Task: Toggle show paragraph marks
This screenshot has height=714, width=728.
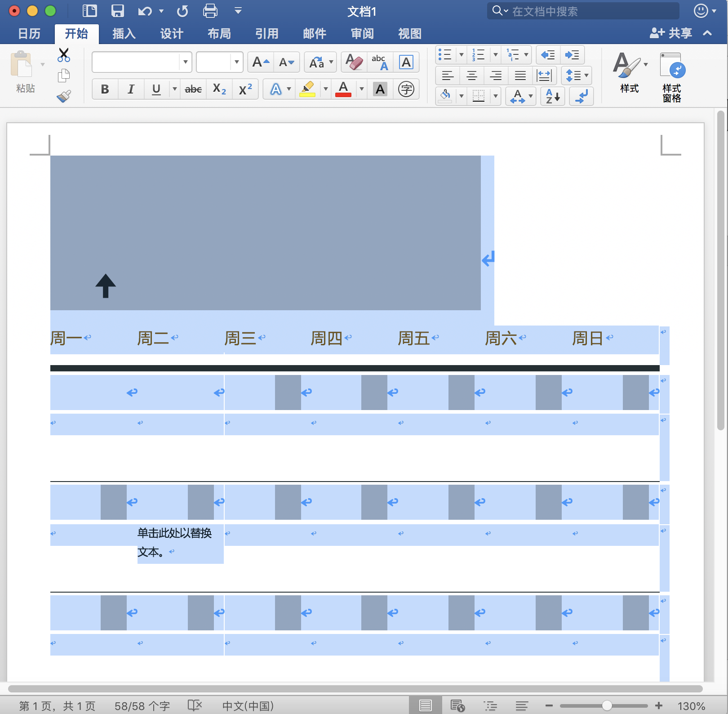Action: point(582,96)
